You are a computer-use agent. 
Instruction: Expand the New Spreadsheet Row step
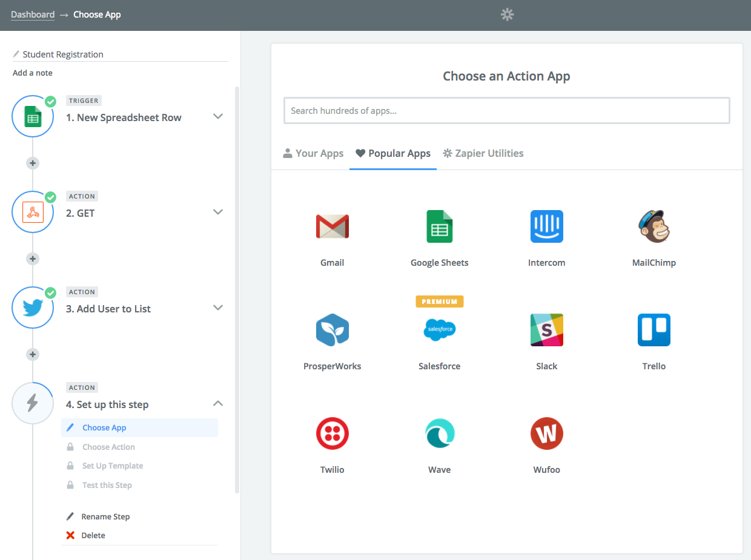pyautogui.click(x=218, y=116)
